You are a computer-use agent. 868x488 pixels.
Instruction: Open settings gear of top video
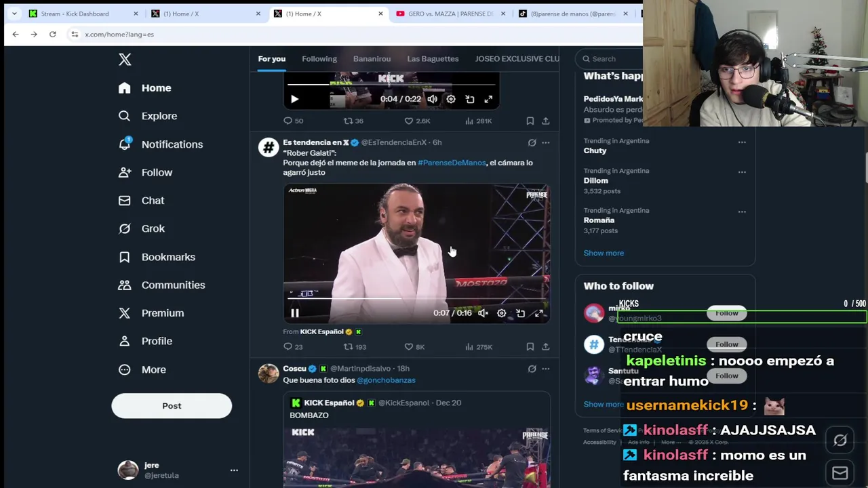click(451, 99)
